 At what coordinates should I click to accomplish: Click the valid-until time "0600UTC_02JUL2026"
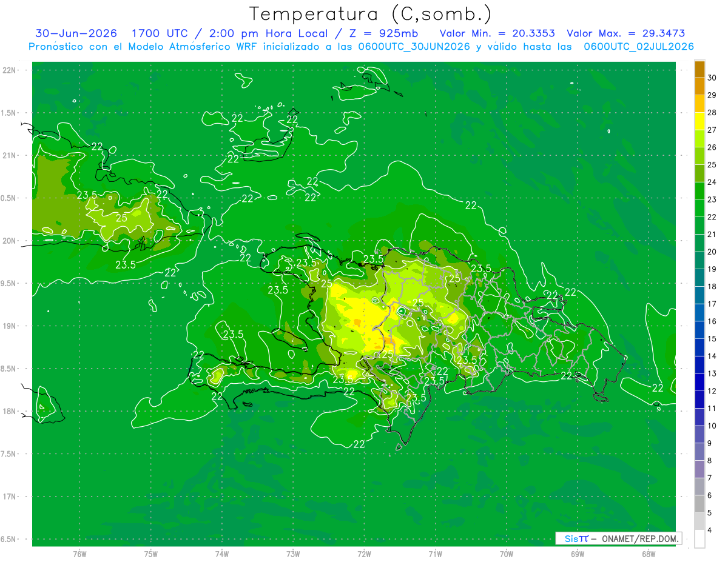tap(639, 47)
